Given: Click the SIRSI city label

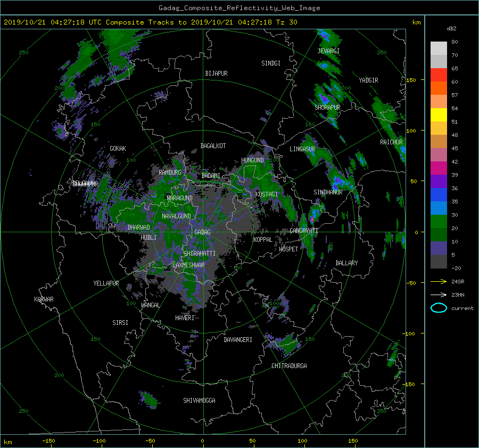Looking at the screenshot, I should (x=120, y=323).
